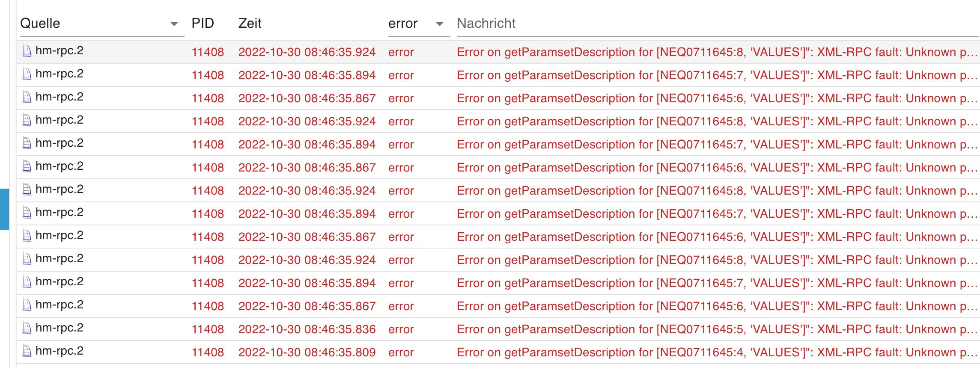980x367 pixels.
Task: Click the PID column header
Action: point(203,24)
